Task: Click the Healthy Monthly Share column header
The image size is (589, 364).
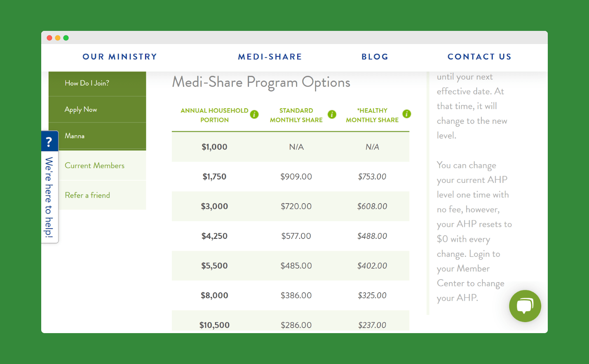Action: [372, 115]
